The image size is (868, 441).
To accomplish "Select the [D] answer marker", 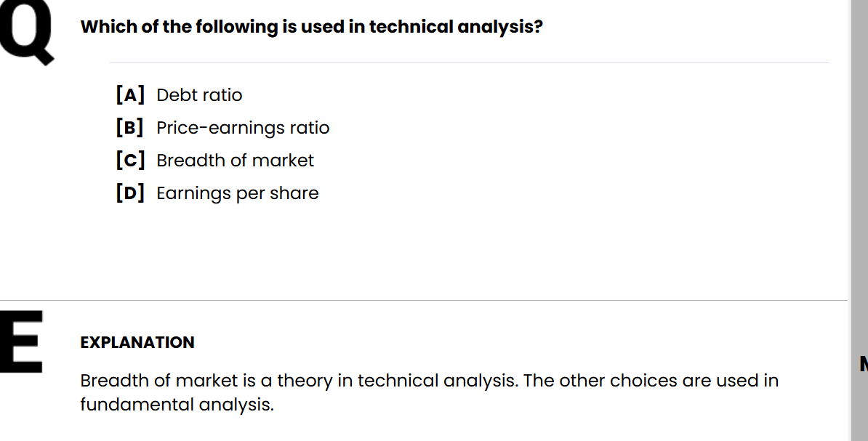I will [130, 193].
